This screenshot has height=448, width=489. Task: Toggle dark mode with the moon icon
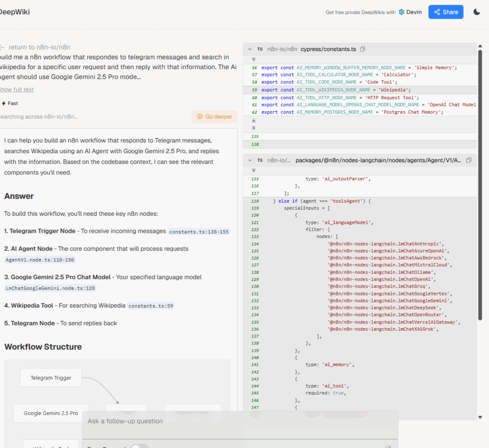pyautogui.click(x=477, y=12)
